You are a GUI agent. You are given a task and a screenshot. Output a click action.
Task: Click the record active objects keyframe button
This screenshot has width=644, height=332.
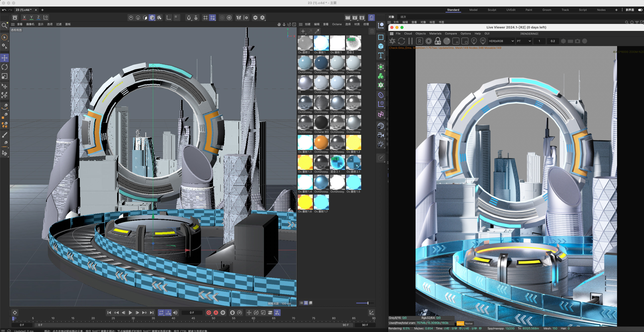[209, 313]
